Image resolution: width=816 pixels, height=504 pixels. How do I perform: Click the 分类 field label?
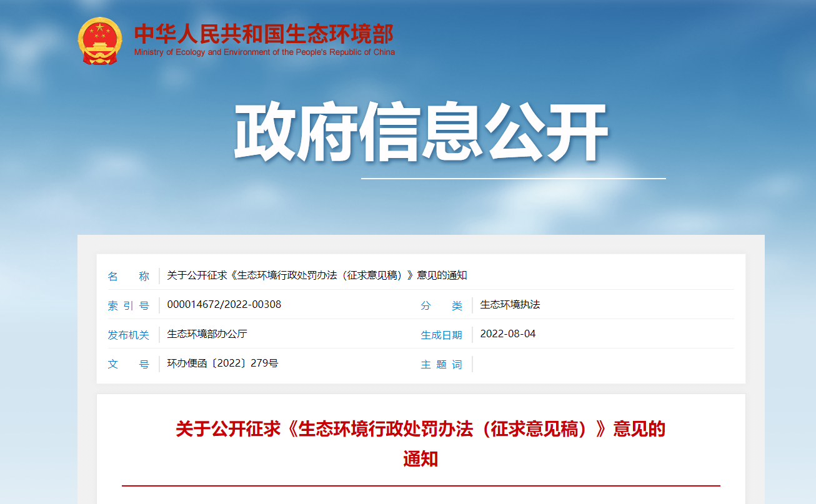click(442, 305)
